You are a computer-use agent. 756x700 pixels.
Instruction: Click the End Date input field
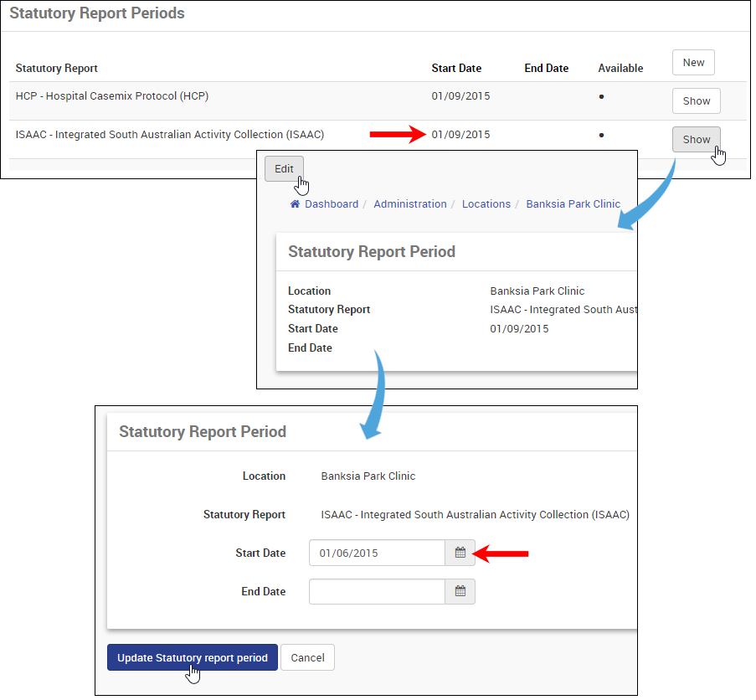tap(377, 591)
